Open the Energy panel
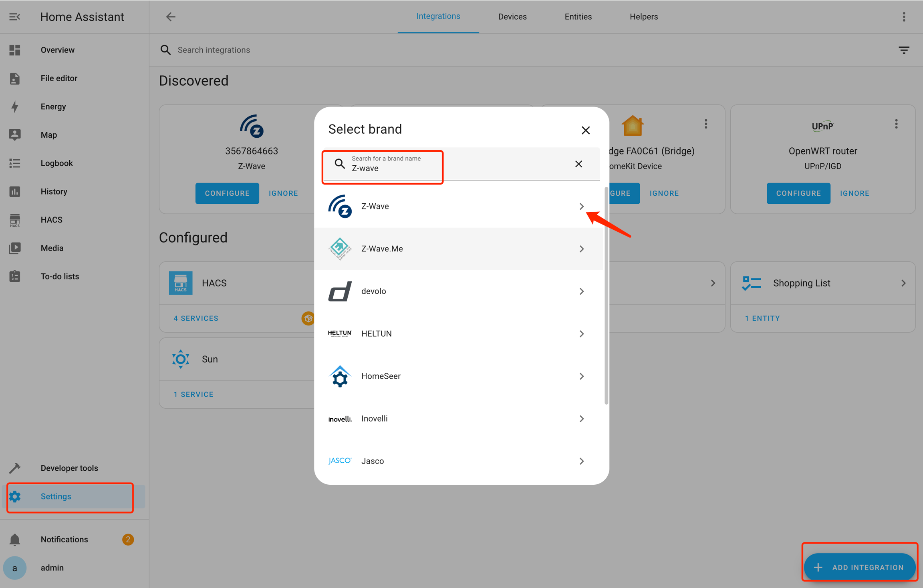Screen dimensions: 923x588 pos(53,106)
